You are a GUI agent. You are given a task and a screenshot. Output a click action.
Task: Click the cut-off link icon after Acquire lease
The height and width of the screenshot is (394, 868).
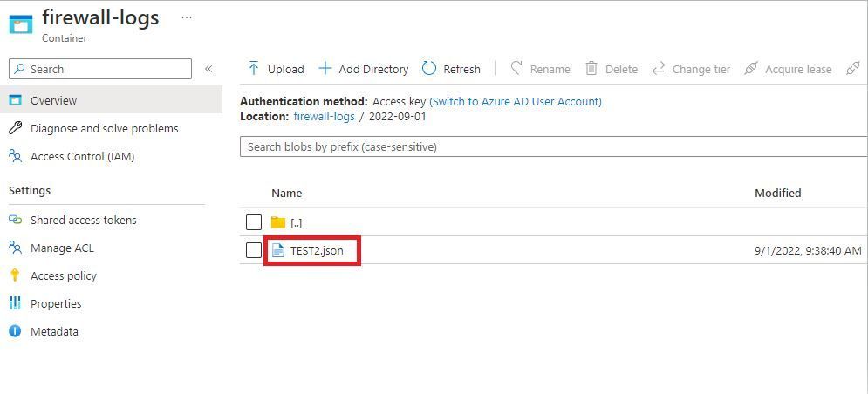852,69
